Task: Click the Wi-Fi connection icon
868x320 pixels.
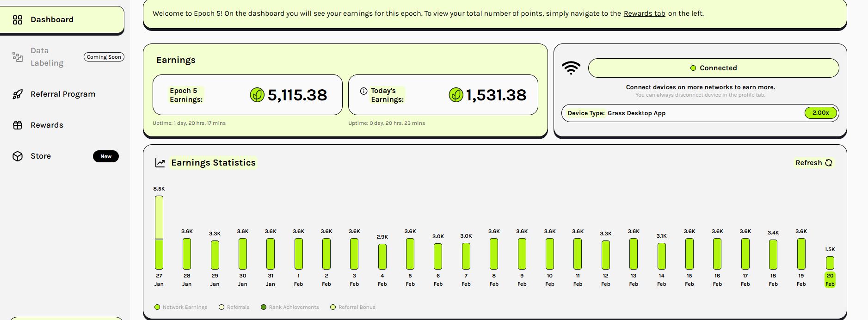Action: pos(571,68)
